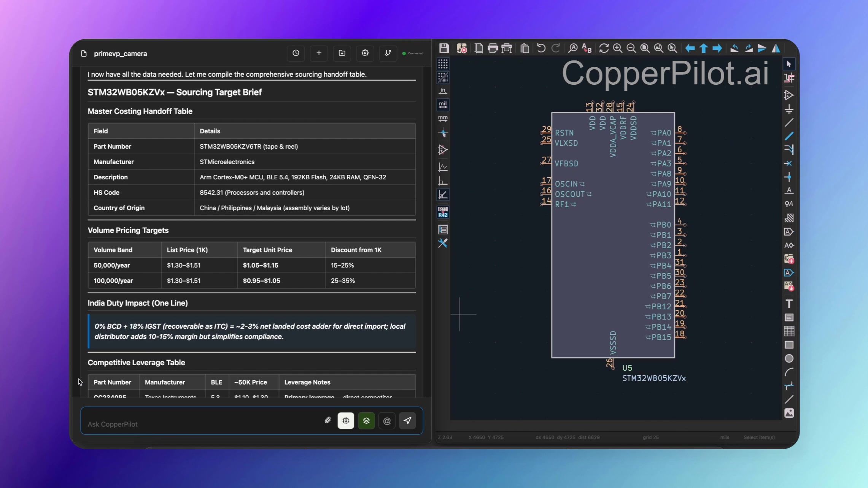
Task: Undo the last schematic edit
Action: tap(541, 48)
